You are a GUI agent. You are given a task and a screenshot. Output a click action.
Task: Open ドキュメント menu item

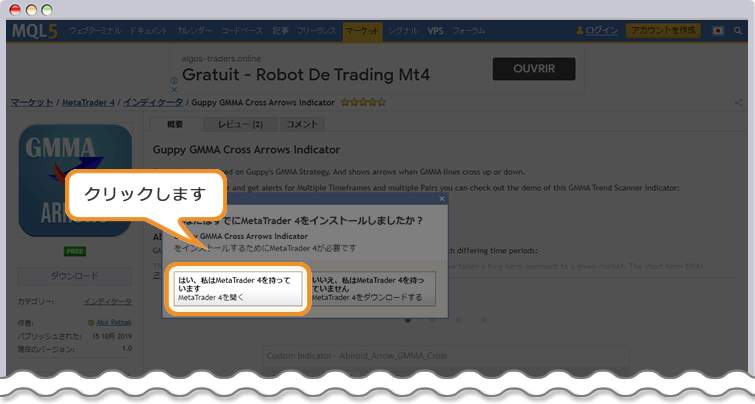[148, 31]
